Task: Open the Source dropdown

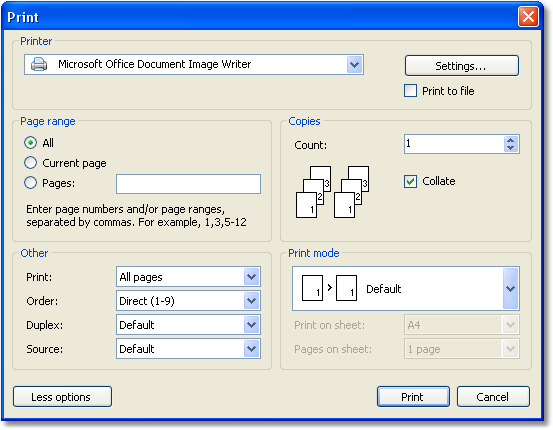Action: tap(251, 349)
